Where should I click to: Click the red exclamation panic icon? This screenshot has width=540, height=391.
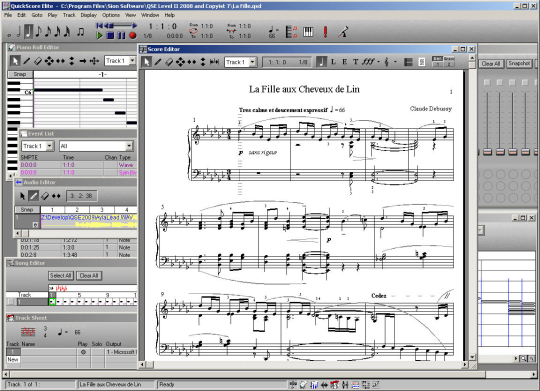point(325,32)
